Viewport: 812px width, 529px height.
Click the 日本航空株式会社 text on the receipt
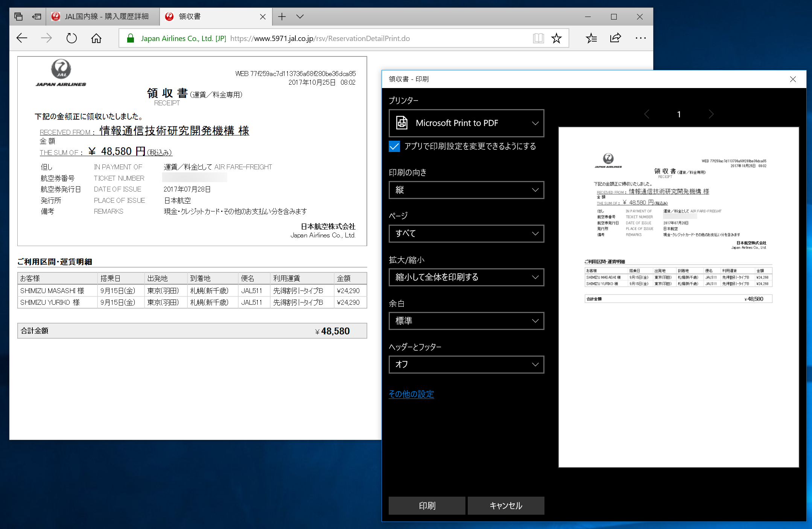click(x=328, y=226)
